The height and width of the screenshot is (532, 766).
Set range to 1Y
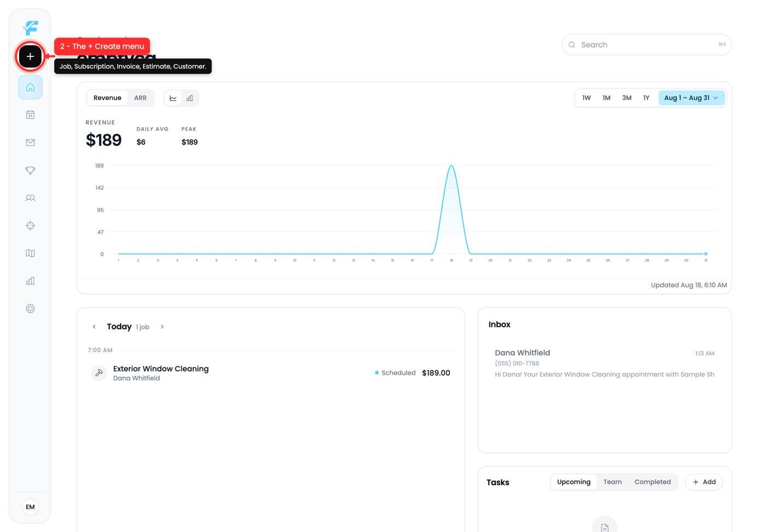coord(646,98)
